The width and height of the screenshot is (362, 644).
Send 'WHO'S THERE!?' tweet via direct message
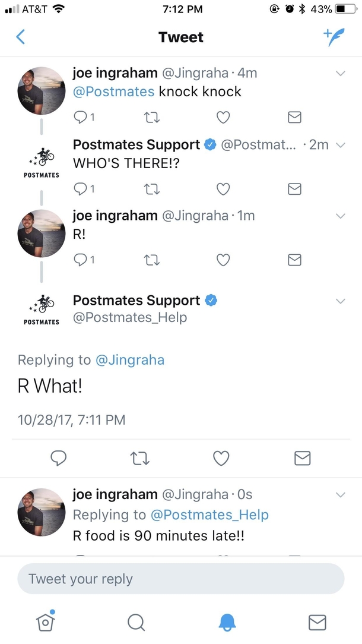point(295,189)
